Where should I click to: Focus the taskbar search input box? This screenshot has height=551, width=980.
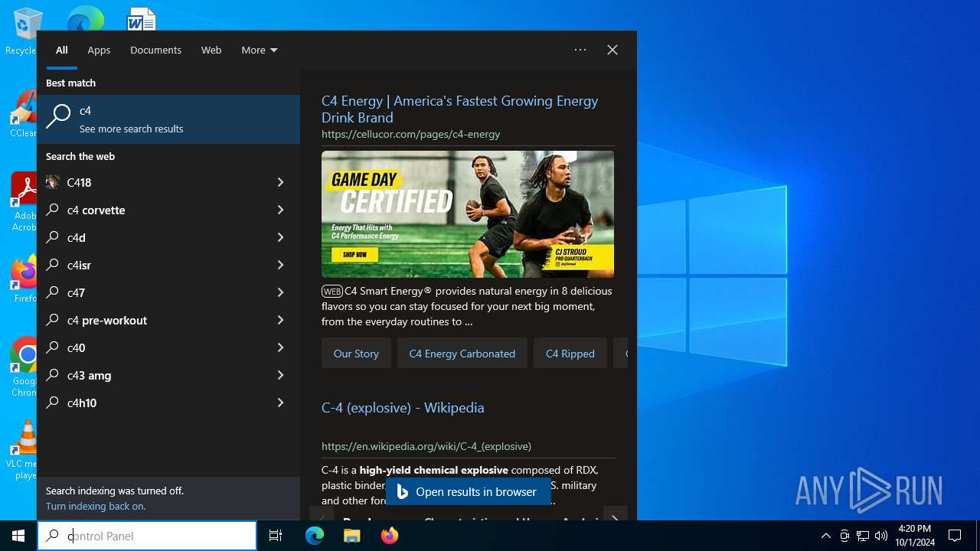tap(147, 536)
